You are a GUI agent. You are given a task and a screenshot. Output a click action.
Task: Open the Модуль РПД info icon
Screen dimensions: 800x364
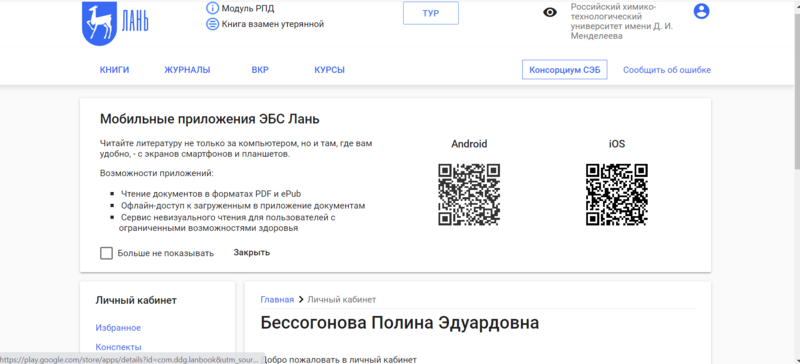coord(212,8)
